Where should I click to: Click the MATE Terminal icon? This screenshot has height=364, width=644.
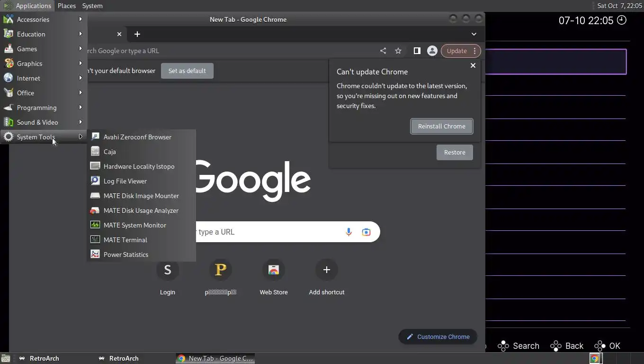pos(95,240)
